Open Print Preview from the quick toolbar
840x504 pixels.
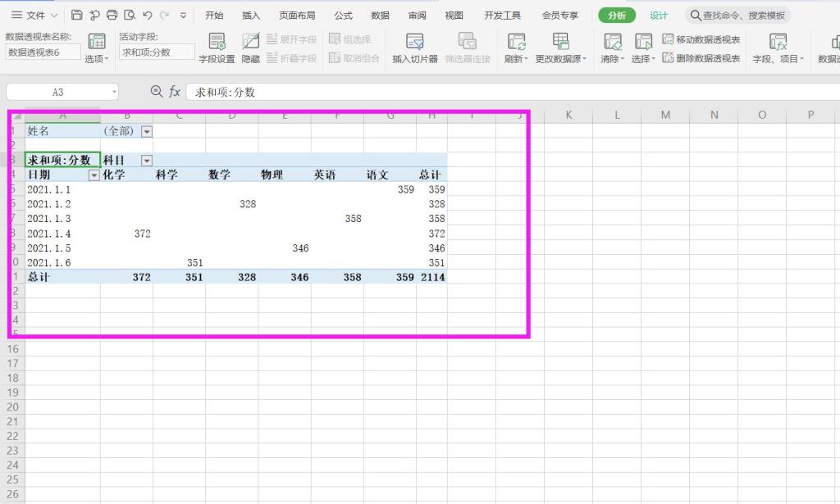130,15
